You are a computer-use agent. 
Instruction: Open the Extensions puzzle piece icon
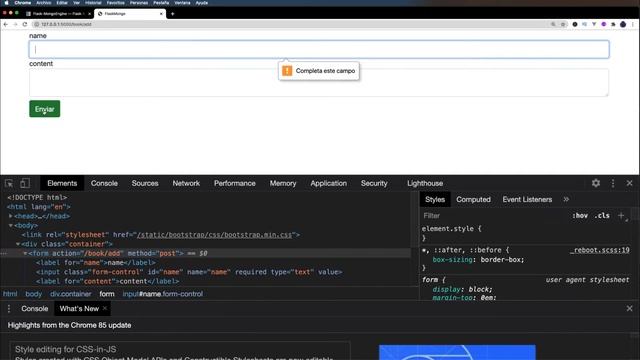[613, 24]
